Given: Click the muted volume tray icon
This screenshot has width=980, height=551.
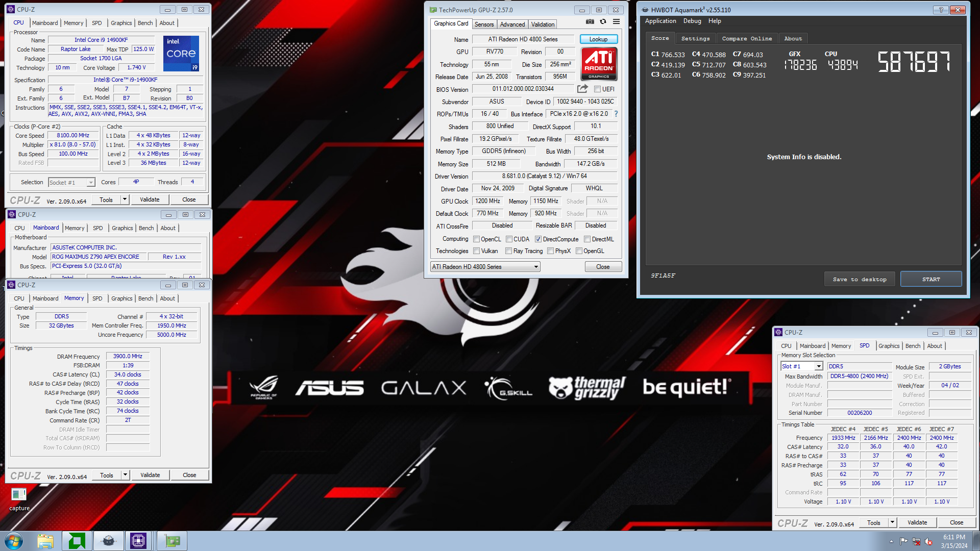Looking at the screenshot, I should click(x=928, y=541).
